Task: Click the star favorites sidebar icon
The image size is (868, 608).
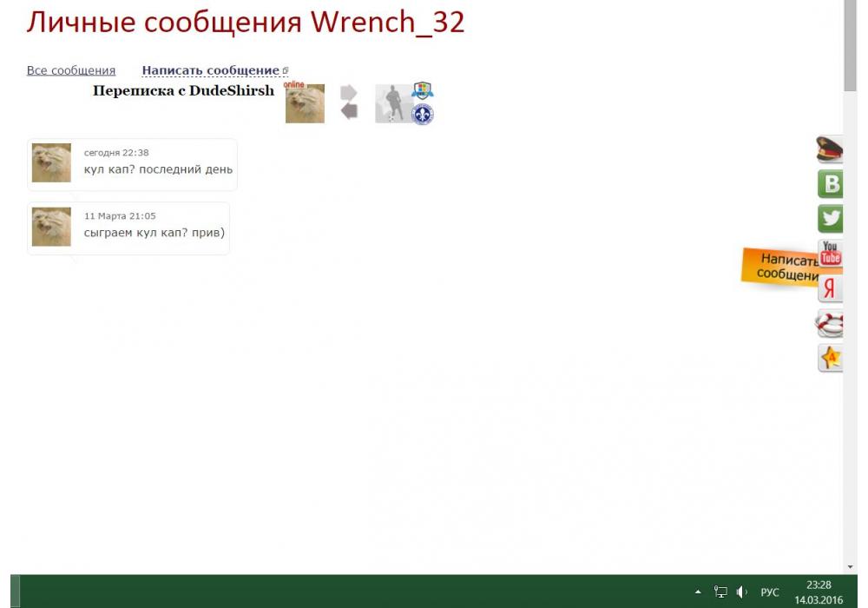Action: pyautogui.click(x=831, y=358)
